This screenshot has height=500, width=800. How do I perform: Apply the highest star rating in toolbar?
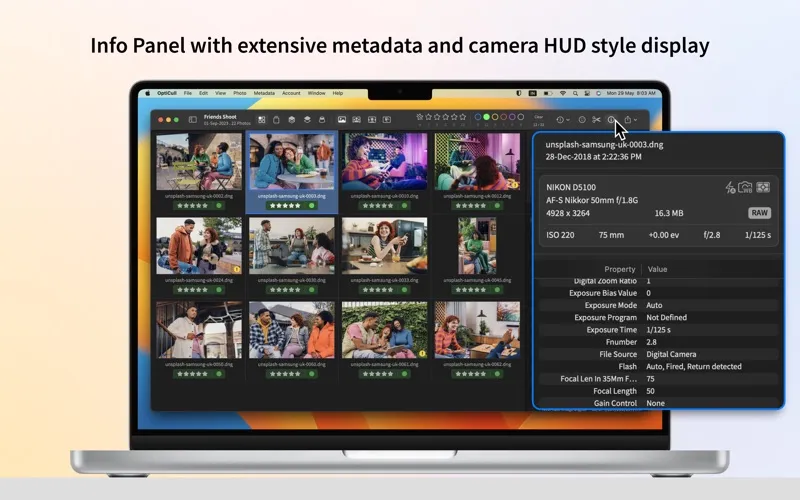pos(463,117)
